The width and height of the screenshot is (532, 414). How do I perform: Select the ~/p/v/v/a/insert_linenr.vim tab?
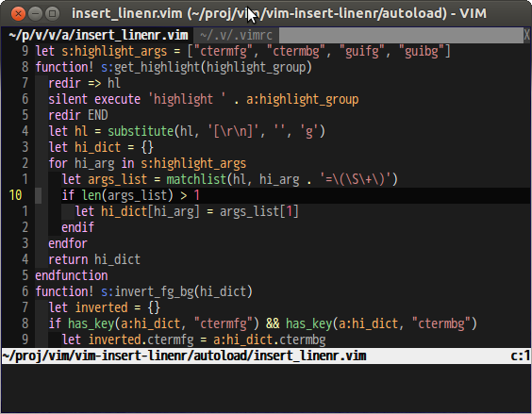[98, 35]
